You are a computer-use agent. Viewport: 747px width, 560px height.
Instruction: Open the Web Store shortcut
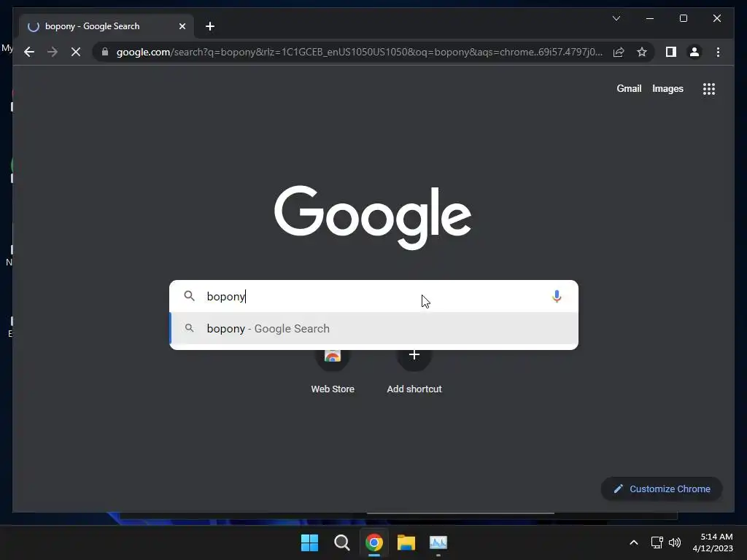click(x=333, y=371)
